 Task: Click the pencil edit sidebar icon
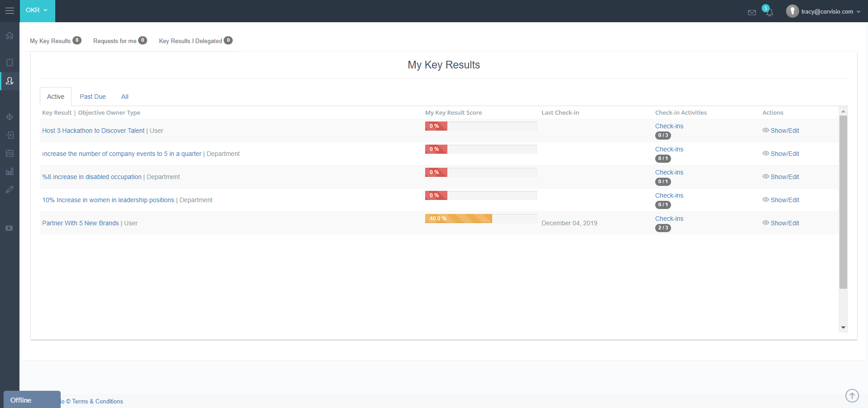pyautogui.click(x=10, y=189)
